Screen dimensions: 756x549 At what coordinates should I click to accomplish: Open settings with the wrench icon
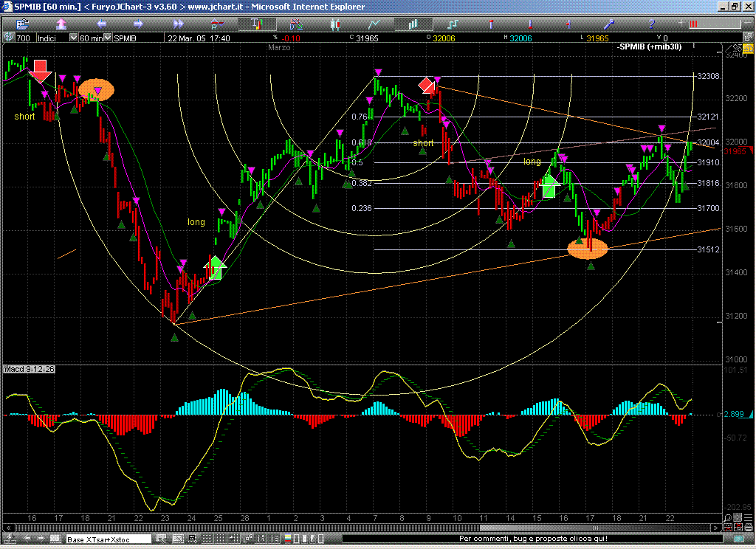610,24
